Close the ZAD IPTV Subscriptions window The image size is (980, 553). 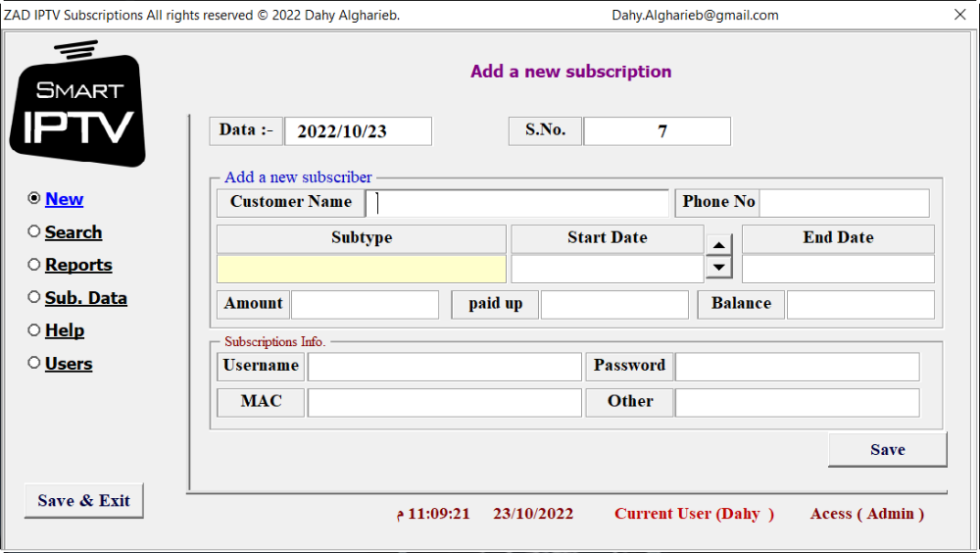coord(960,15)
